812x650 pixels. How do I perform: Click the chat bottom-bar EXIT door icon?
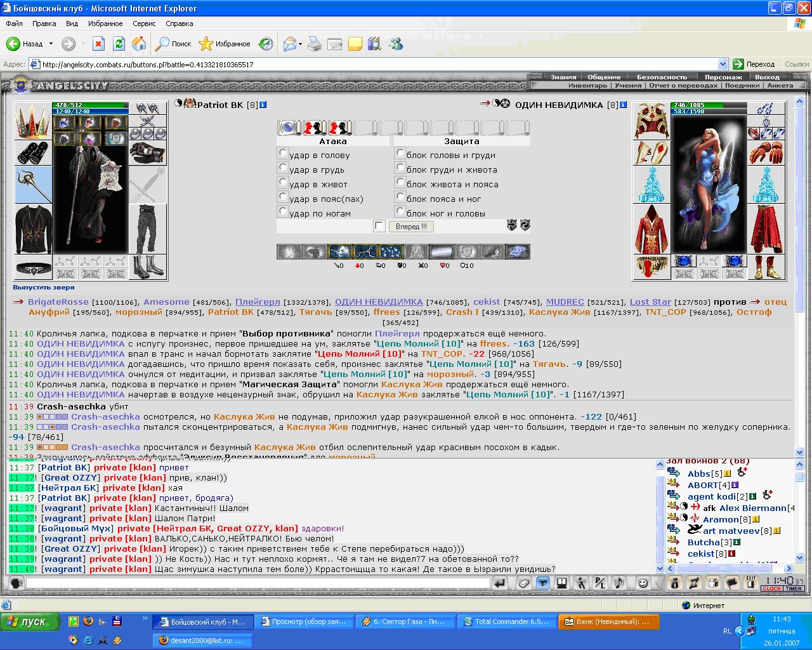pos(751,583)
